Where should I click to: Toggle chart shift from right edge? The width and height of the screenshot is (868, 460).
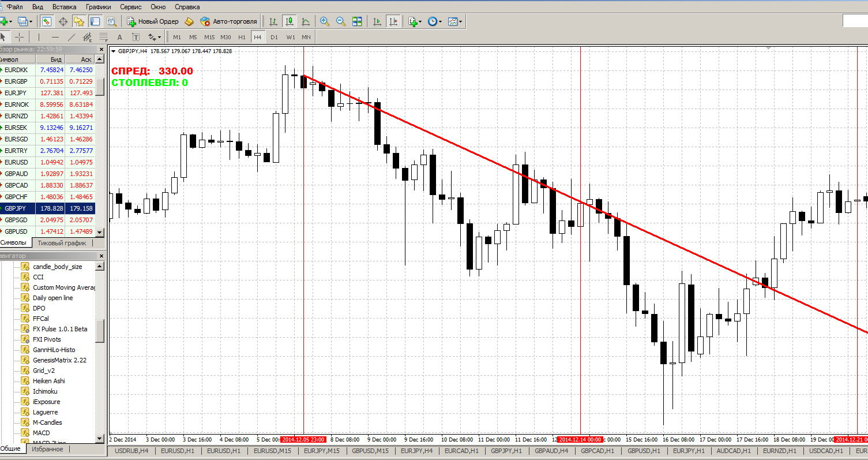393,21
